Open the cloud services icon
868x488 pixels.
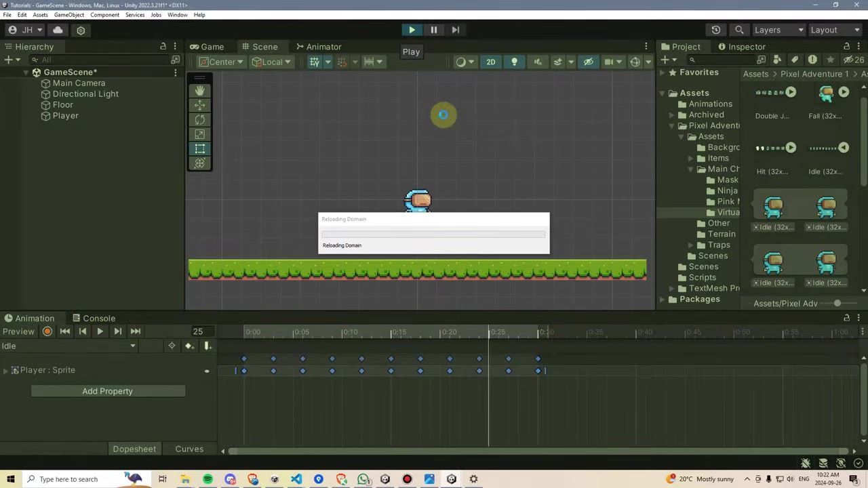click(58, 30)
